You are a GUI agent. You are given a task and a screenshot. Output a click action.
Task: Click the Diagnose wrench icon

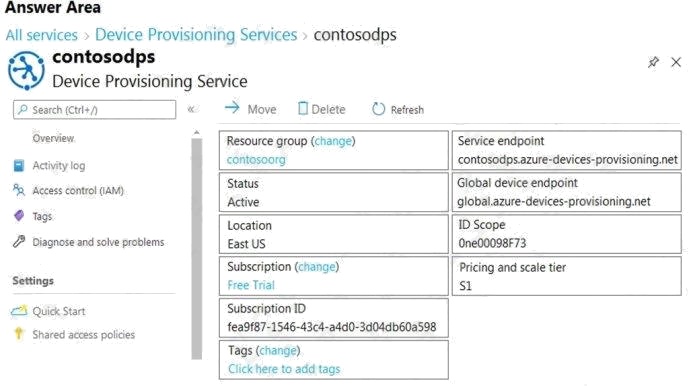click(19, 241)
